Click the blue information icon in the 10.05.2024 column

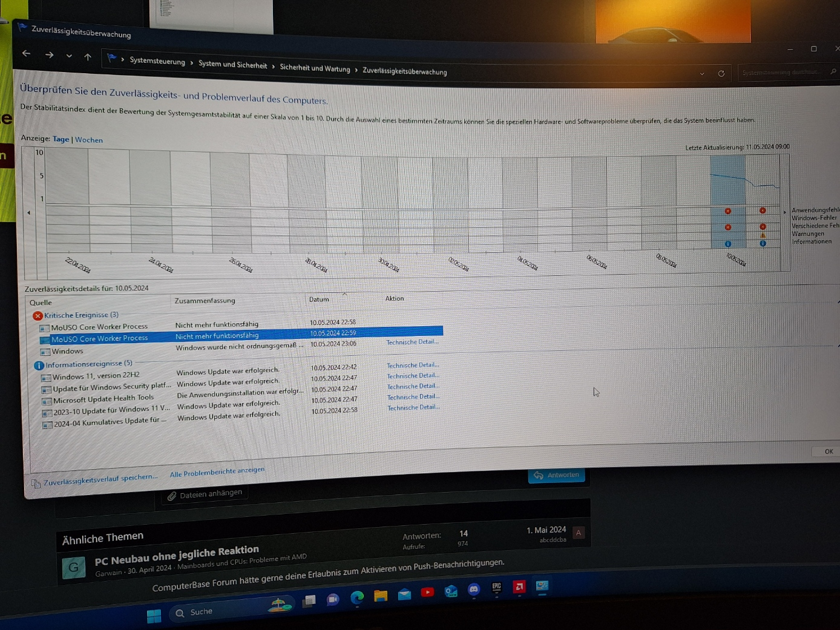coord(728,244)
